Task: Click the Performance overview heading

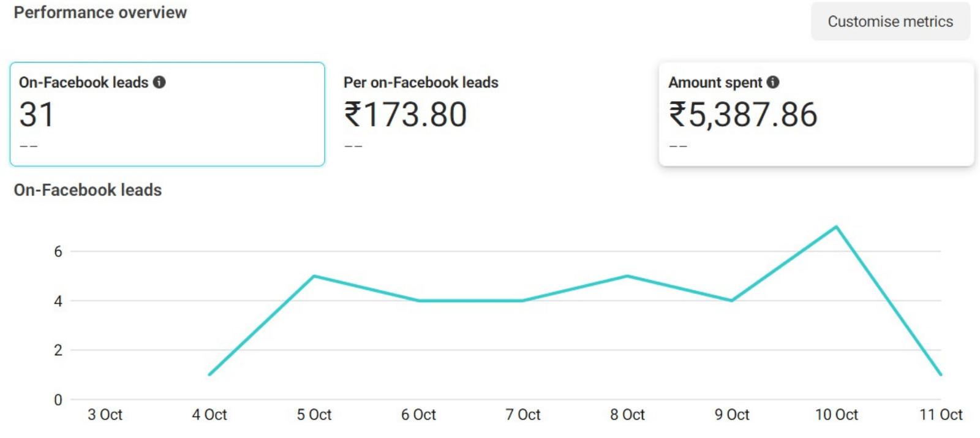Action: 100,12
